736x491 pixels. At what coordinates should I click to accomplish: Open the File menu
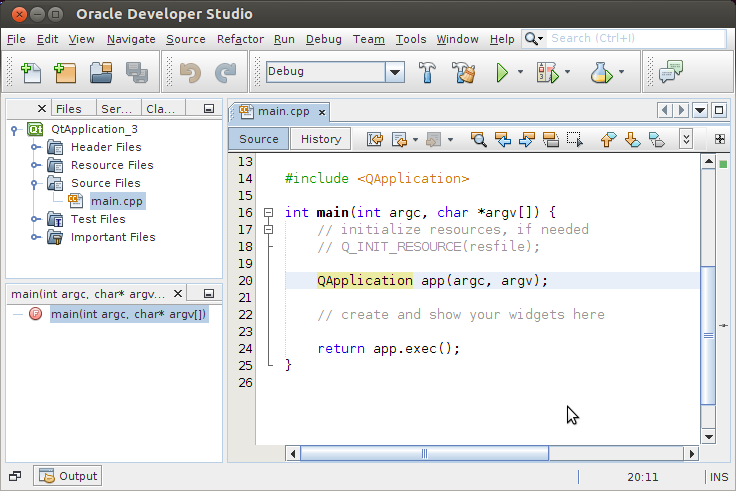point(16,39)
